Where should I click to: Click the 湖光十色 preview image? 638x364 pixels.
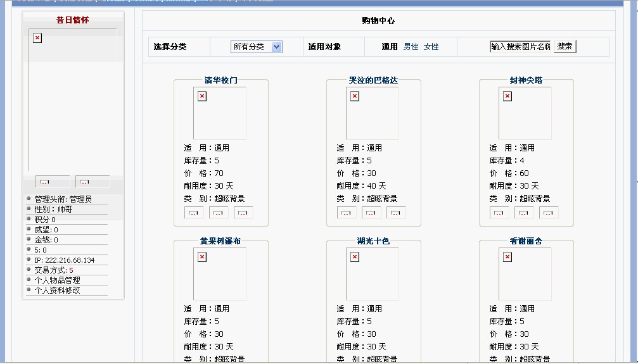click(x=373, y=274)
